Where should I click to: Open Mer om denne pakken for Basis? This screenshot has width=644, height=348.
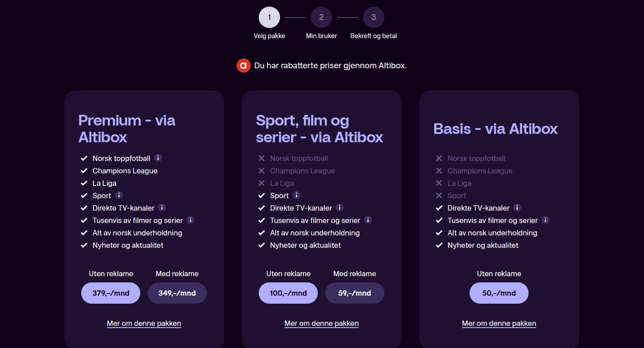499,324
